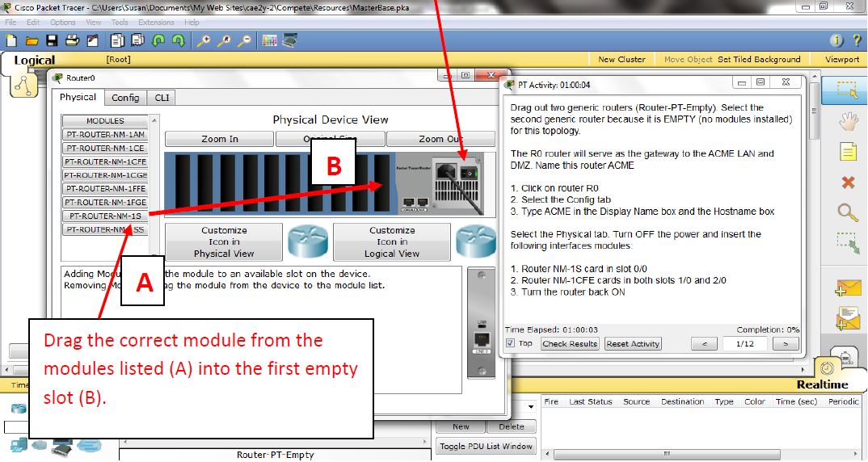The height and width of the screenshot is (462, 868).
Task: Toggle the router power switch
Action: (470, 173)
